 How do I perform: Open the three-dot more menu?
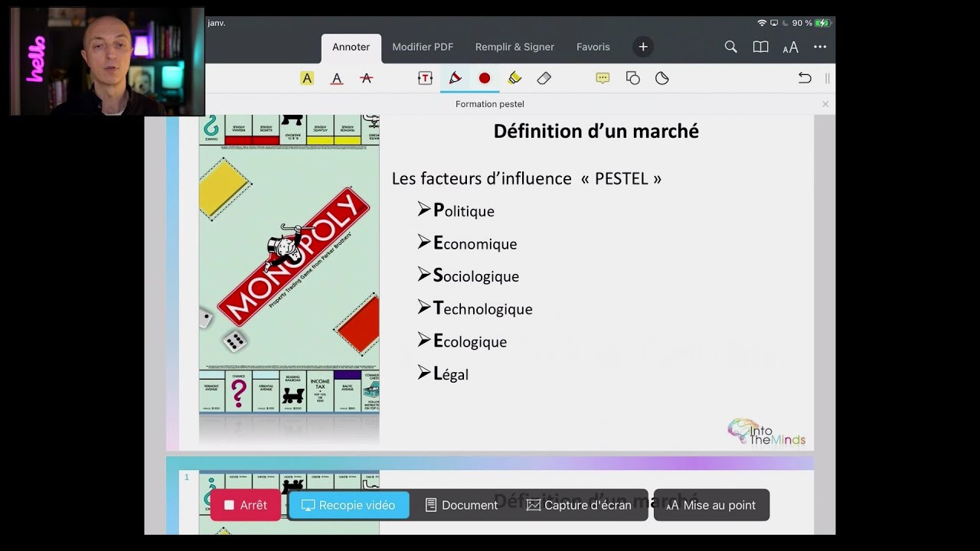(x=820, y=47)
